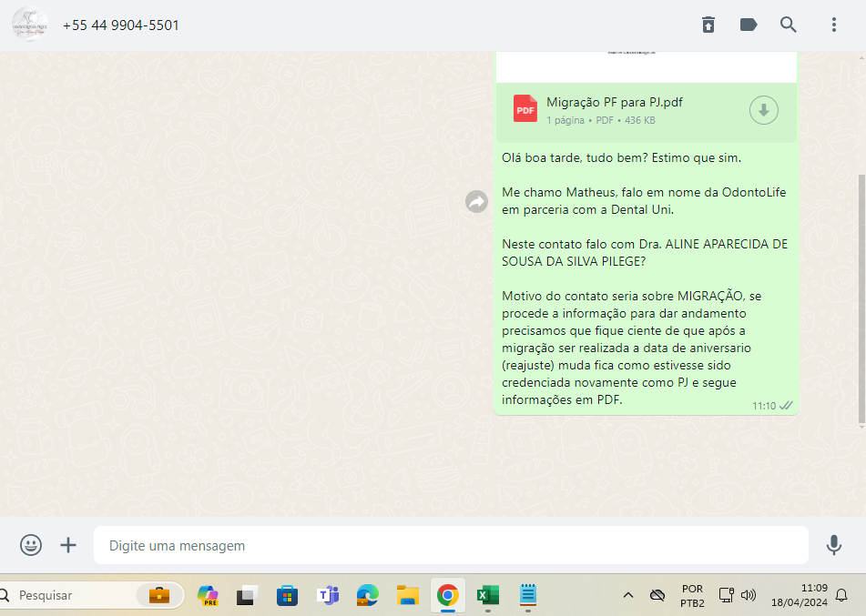The width and height of the screenshot is (866, 616).
Task: Open the Migração PF para PJ.pdf attachment name
Action: point(614,102)
